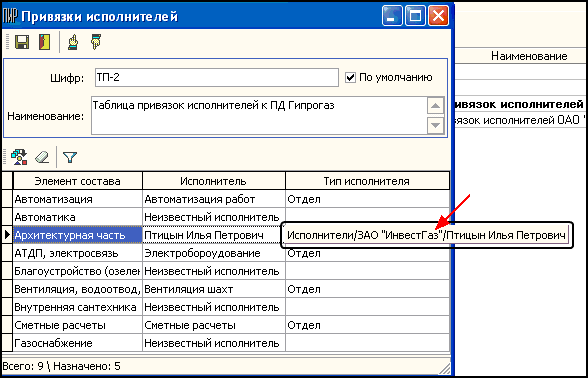588x378 pixels.
Task: Sort by Элемент состава column header
Action: tap(78, 181)
